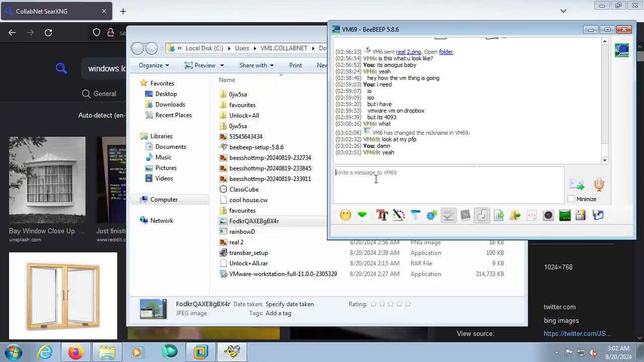This screenshot has width=644, height=362.
Task: Select rainbowD file
Action: (x=242, y=232)
